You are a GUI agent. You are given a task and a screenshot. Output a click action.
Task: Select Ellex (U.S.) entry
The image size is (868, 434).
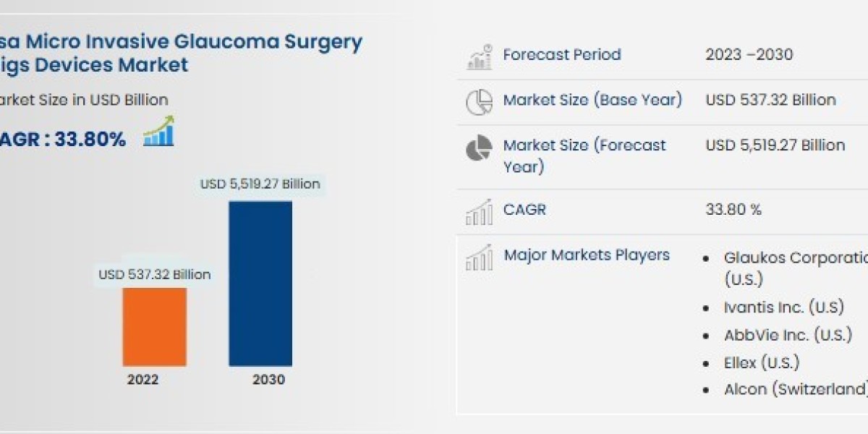click(x=761, y=362)
